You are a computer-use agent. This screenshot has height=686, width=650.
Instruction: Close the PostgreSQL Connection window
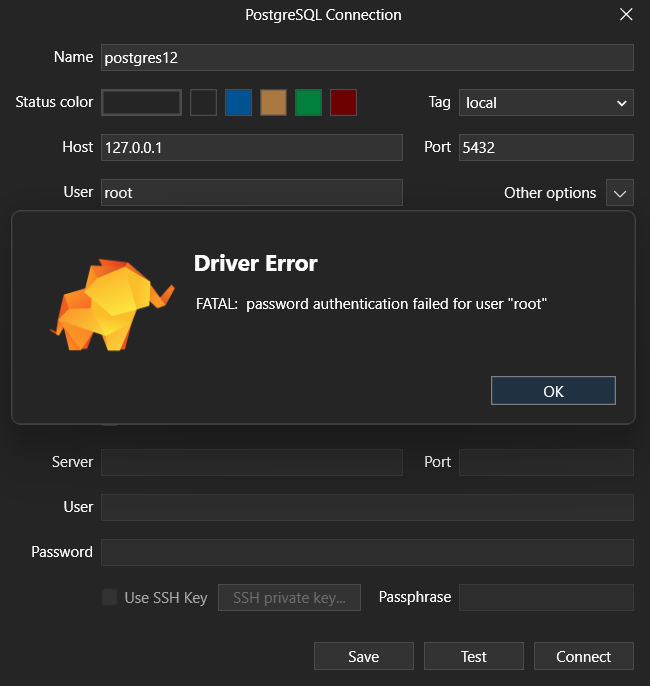[x=626, y=14]
